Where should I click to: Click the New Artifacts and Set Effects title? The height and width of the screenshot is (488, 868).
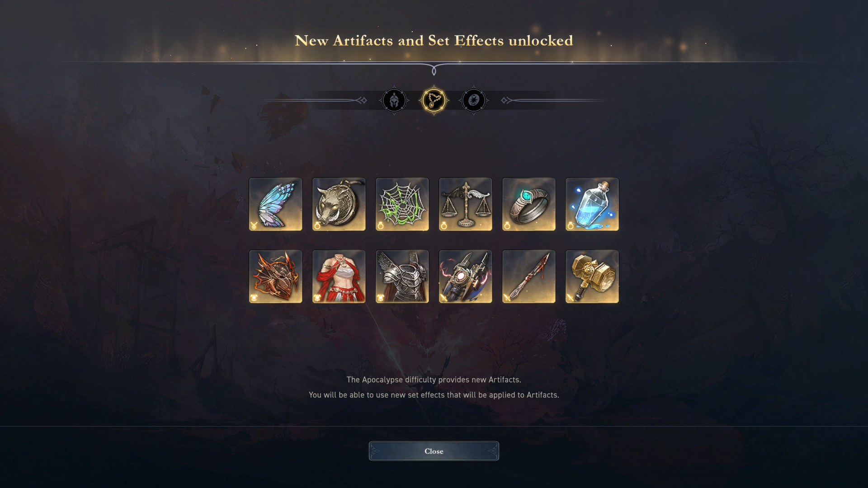pos(434,41)
